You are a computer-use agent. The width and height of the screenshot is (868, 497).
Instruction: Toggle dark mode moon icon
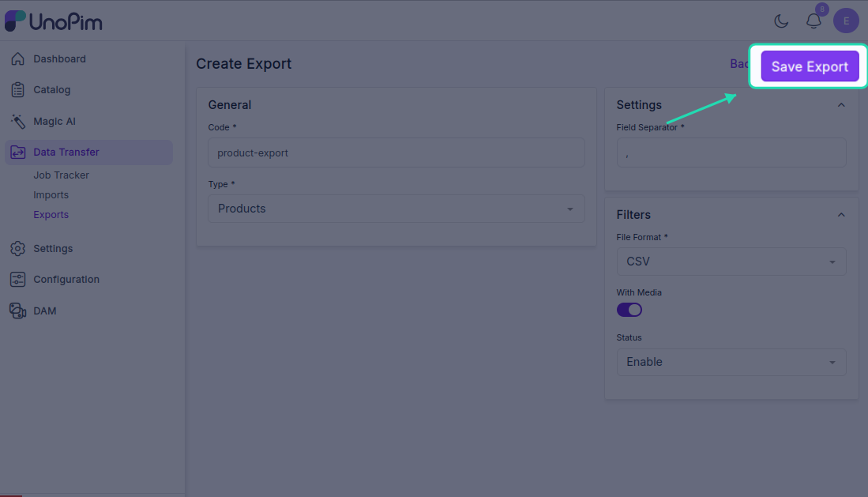pos(781,21)
